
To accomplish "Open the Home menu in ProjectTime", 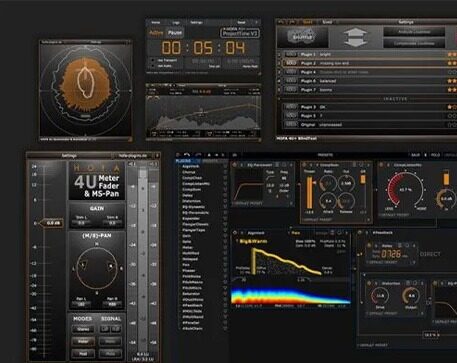I will click(156, 22).
